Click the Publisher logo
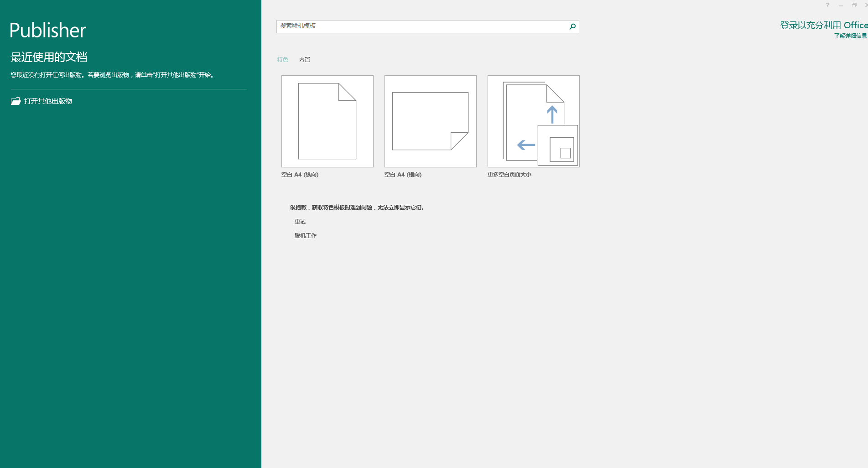The image size is (868, 468). (x=47, y=30)
